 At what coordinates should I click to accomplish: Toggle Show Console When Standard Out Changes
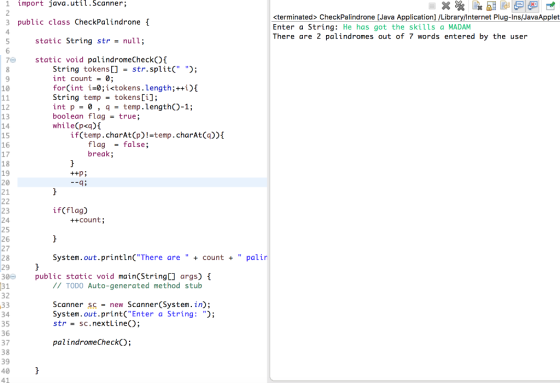pyautogui.click(x=519, y=6)
